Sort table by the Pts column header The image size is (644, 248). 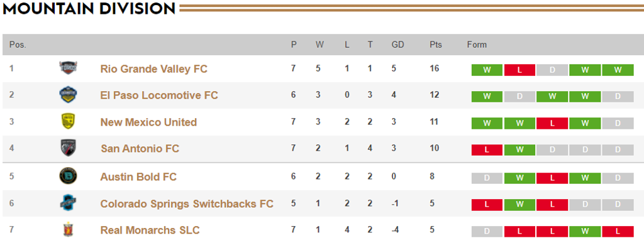coord(436,45)
